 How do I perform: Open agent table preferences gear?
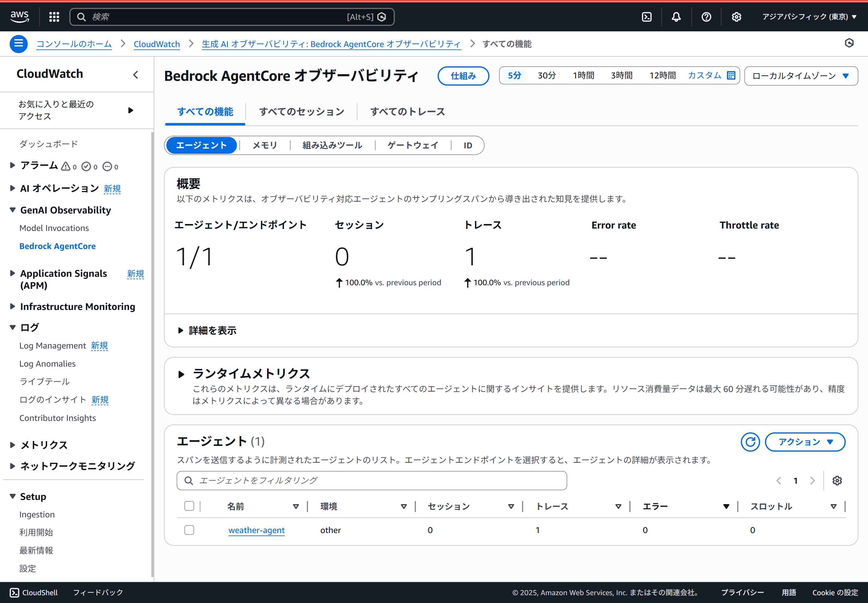(837, 481)
